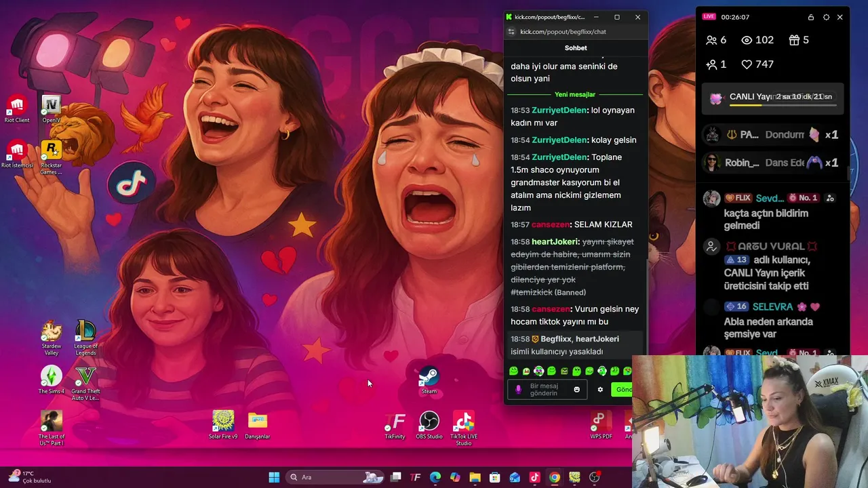The width and height of the screenshot is (868, 488).
Task: Click the webcam preview thumbnail
Action: point(749,422)
